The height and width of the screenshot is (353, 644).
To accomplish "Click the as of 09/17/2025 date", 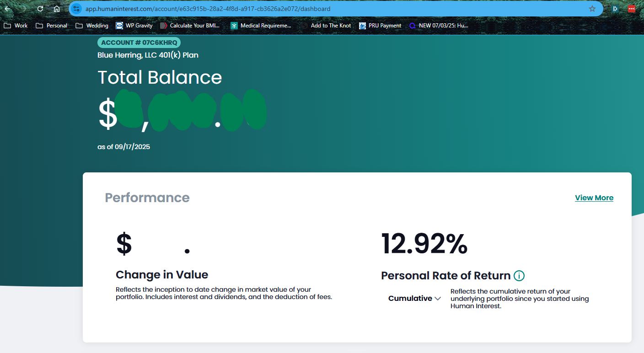I will click(123, 147).
